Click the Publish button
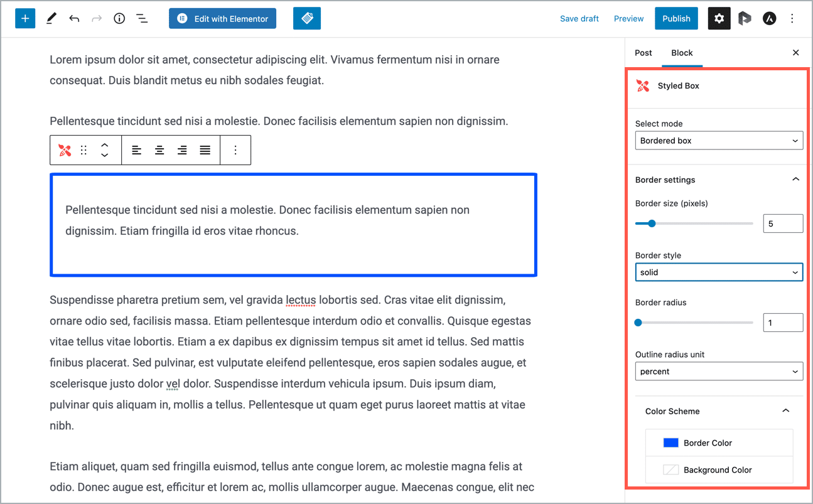 pos(676,19)
